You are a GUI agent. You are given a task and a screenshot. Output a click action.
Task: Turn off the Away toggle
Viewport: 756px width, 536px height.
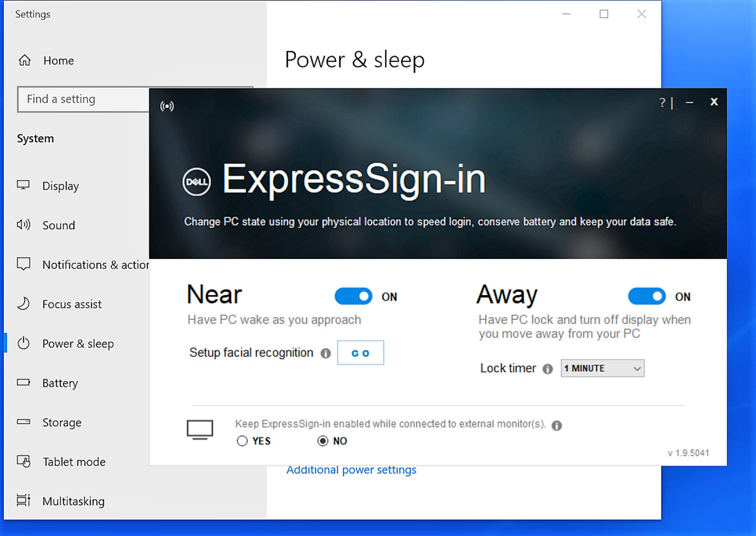coord(647,296)
